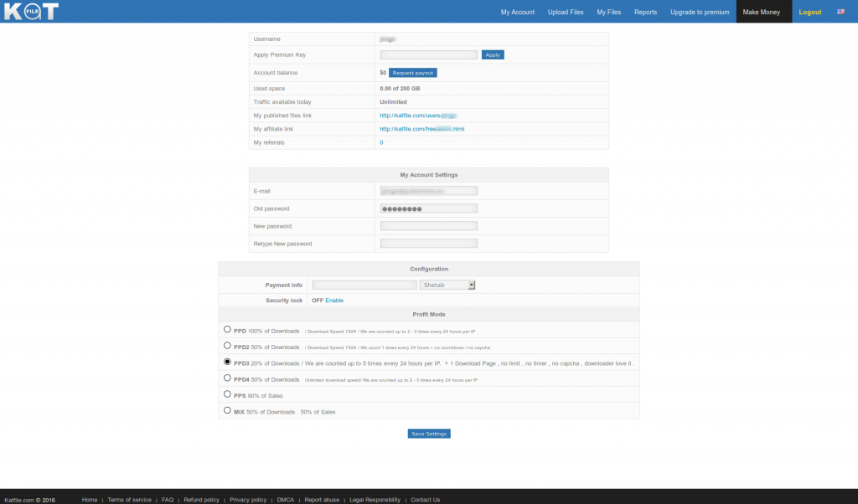
Task: Select the PPD2 profit mode radio
Action: coord(228,346)
